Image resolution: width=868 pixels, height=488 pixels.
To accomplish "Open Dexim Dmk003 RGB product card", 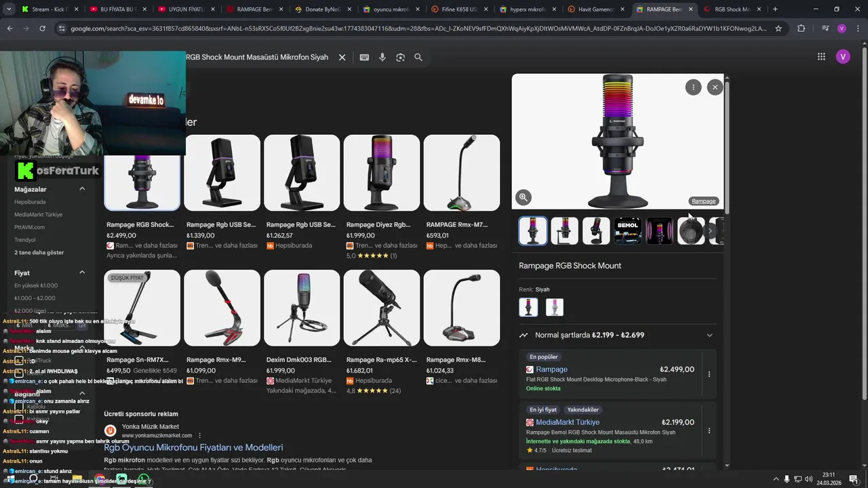I will coord(302,332).
